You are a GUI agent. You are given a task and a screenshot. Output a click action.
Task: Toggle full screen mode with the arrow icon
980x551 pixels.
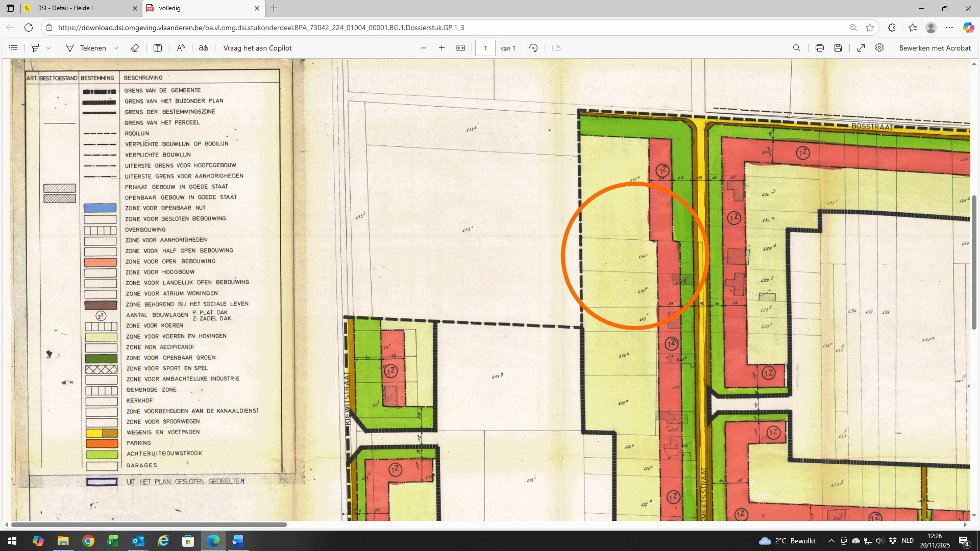pos(861,48)
